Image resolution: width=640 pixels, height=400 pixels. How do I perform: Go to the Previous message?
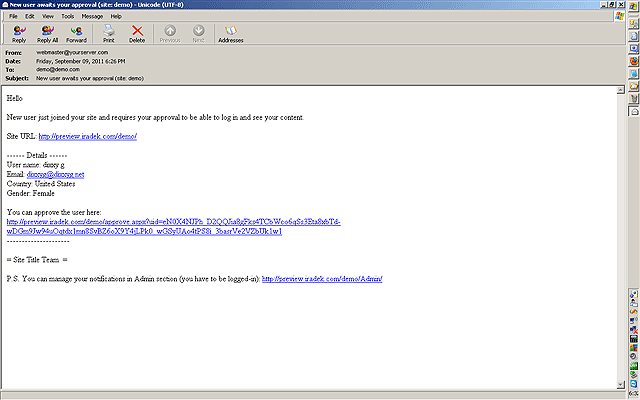point(170,34)
